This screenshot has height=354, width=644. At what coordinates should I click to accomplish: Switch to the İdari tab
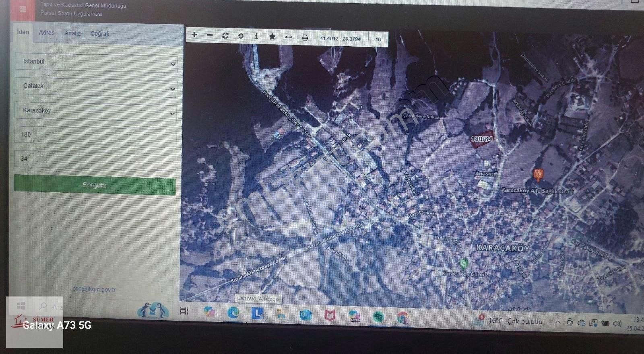[23, 32]
